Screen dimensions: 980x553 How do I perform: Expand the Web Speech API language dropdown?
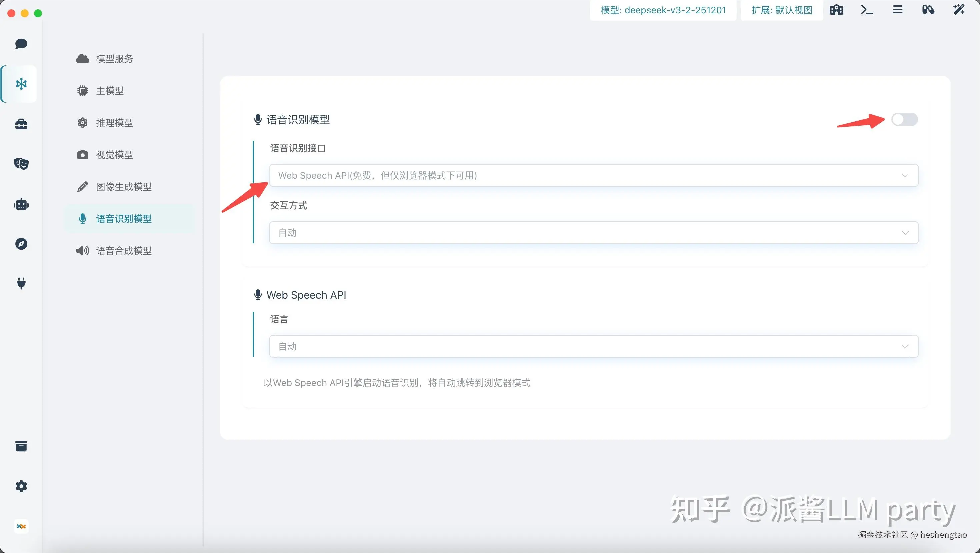[x=593, y=346]
